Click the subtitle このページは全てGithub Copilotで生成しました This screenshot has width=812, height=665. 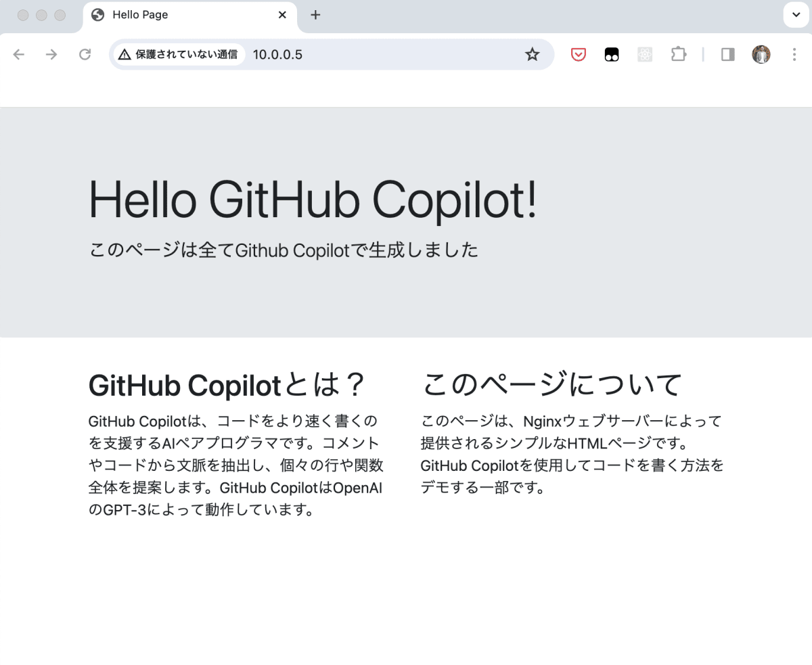coord(284,250)
